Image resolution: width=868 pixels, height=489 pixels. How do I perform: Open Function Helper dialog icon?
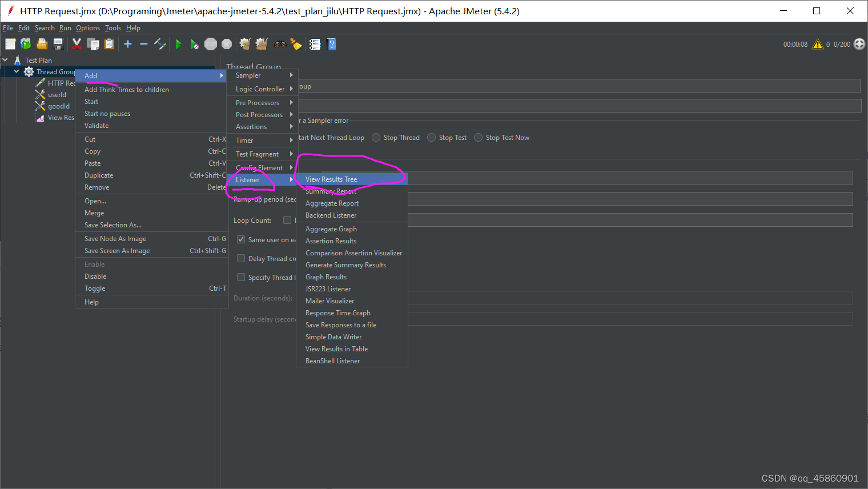[315, 44]
